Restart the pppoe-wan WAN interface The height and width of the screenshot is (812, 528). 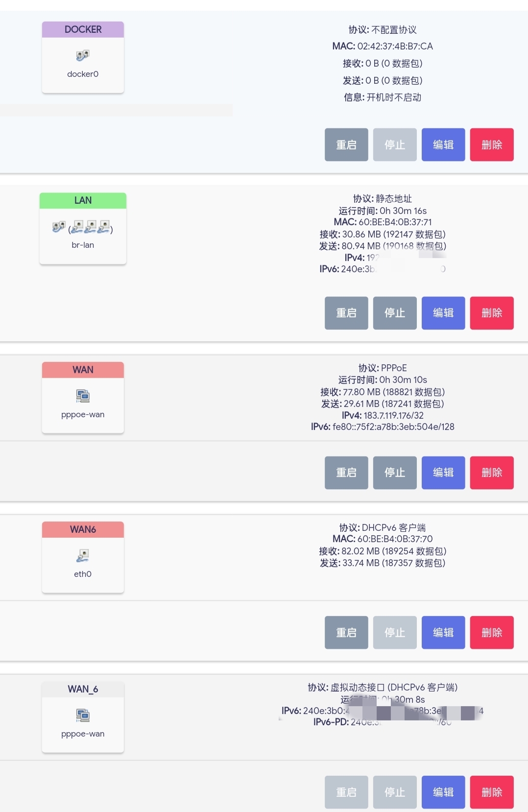click(346, 473)
